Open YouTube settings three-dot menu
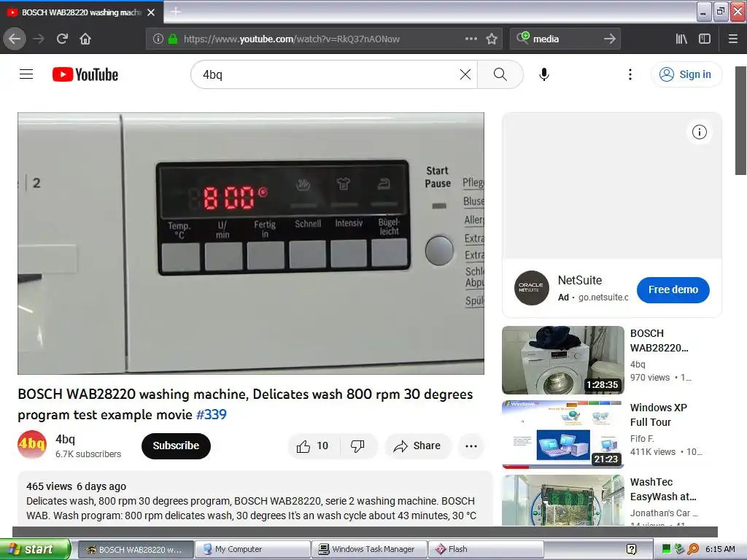 (630, 74)
